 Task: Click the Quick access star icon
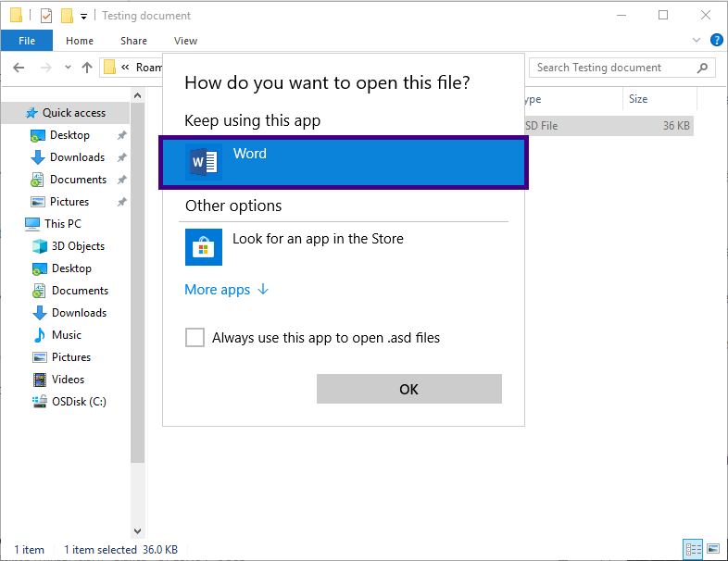tap(31, 113)
